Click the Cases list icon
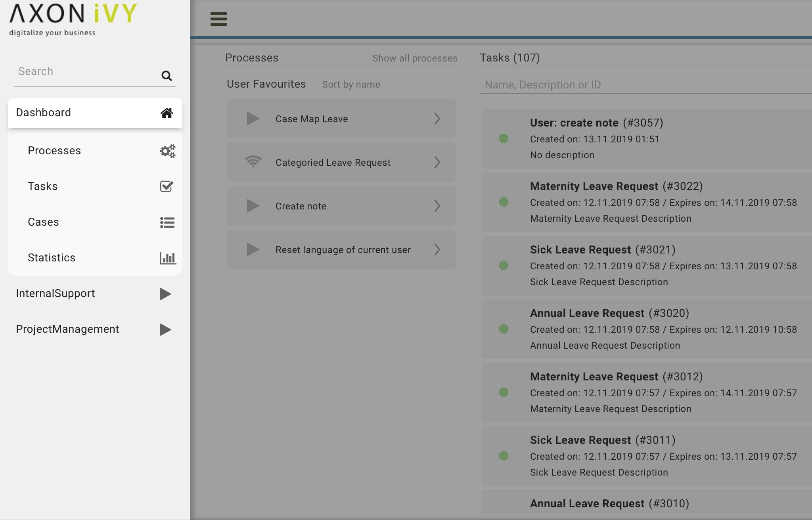Screen dimensions: 812x520 tap(167, 223)
